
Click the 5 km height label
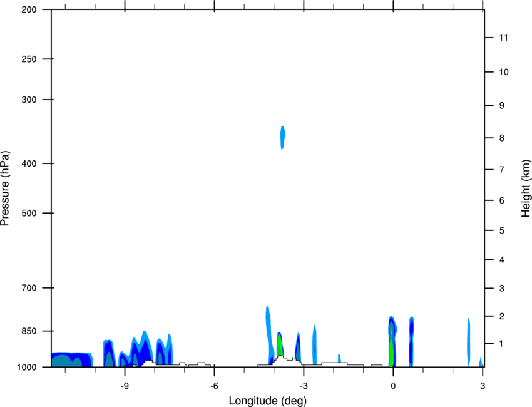(x=502, y=231)
